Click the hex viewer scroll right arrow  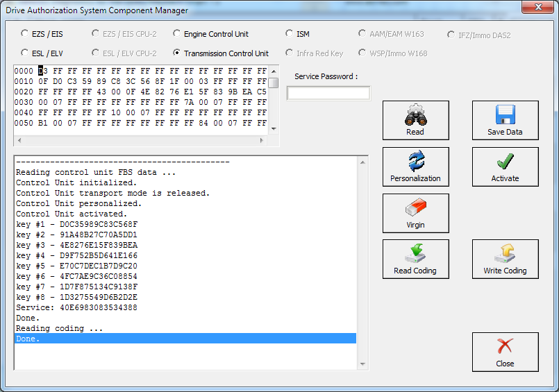(x=262, y=141)
